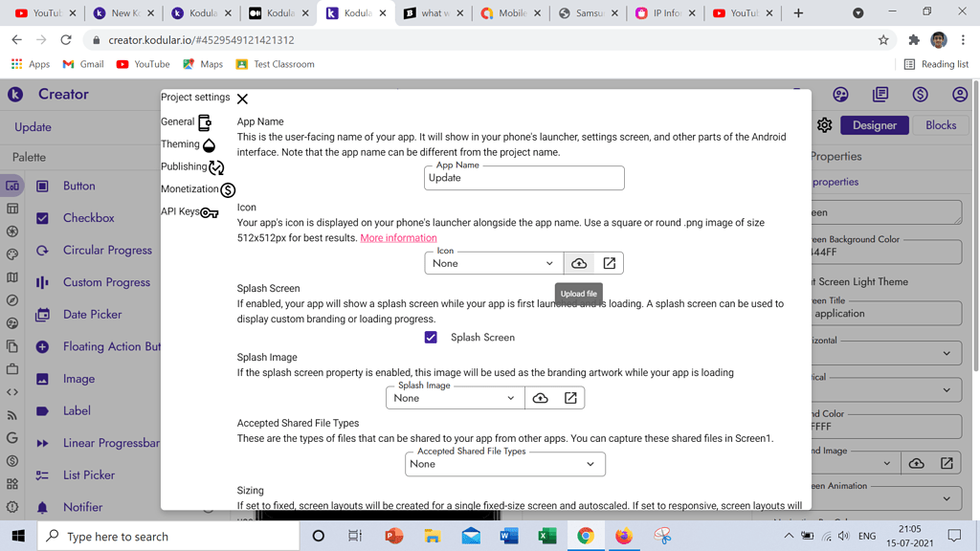Uncheck the Splash Screen checkbox
The image size is (980, 551).
[x=431, y=338]
